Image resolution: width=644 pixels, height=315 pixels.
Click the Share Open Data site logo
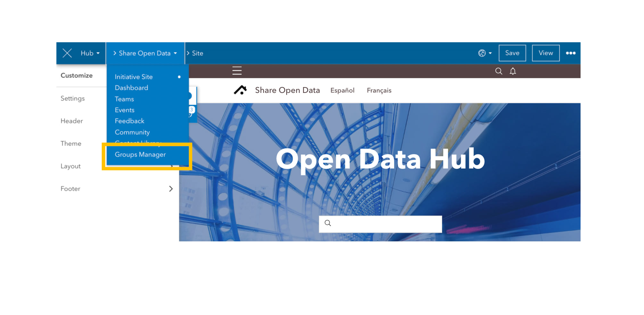click(240, 90)
